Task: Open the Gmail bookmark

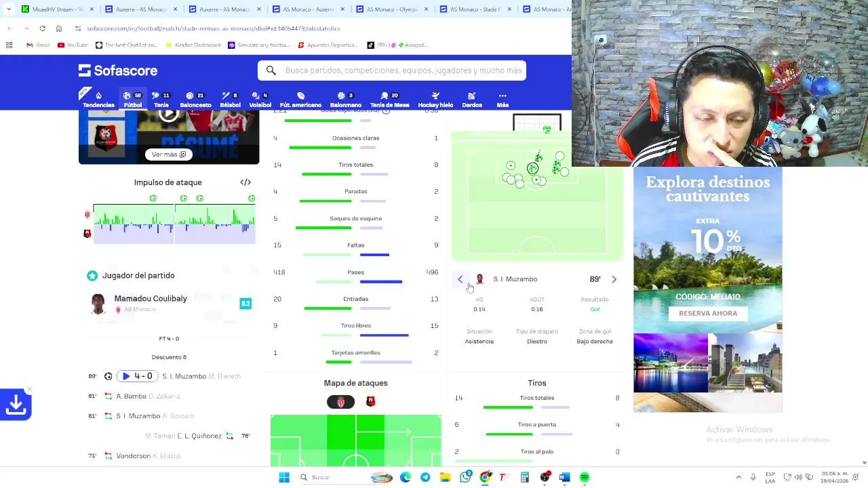Action: [x=37, y=45]
